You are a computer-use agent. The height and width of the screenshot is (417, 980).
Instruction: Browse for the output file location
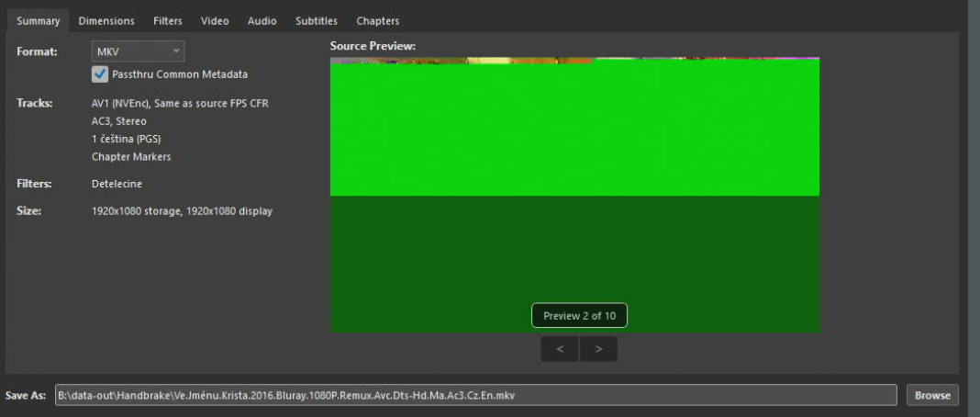[932, 395]
